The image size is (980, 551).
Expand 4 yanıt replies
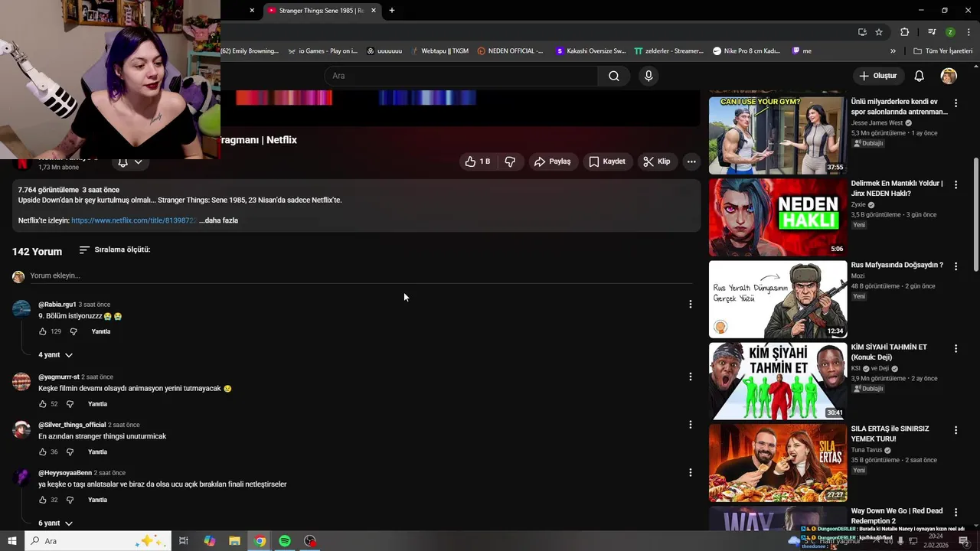[55, 355]
